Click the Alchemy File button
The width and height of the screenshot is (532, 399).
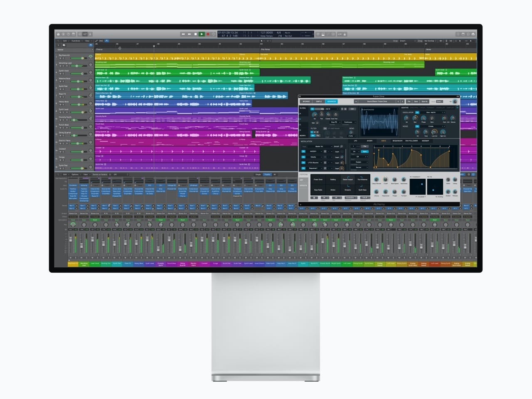(x=409, y=101)
